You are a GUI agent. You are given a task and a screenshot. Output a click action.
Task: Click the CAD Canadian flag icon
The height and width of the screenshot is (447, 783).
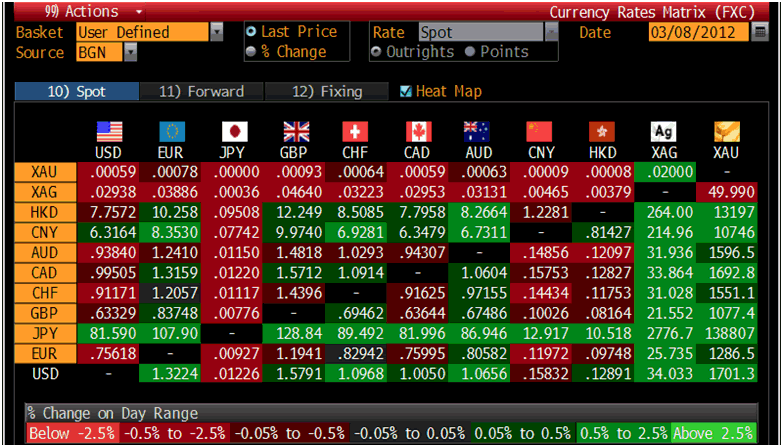click(x=419, y=132)
